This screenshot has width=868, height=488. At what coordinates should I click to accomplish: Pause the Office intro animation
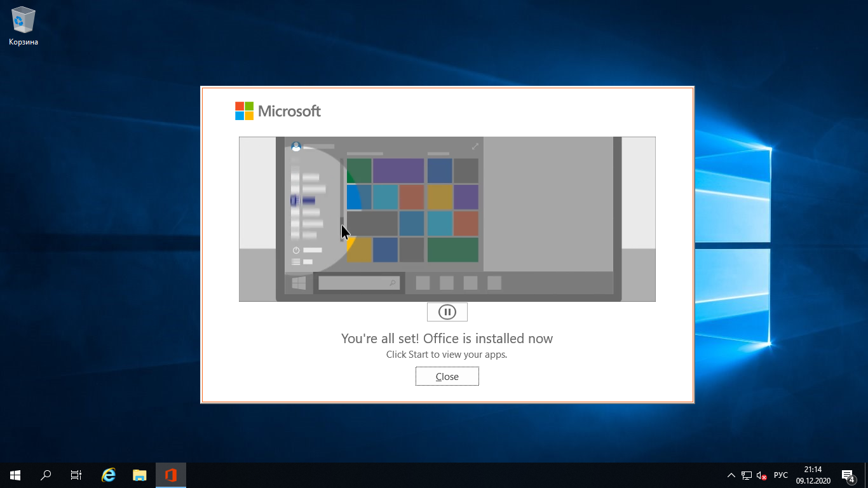coord(447,312)
